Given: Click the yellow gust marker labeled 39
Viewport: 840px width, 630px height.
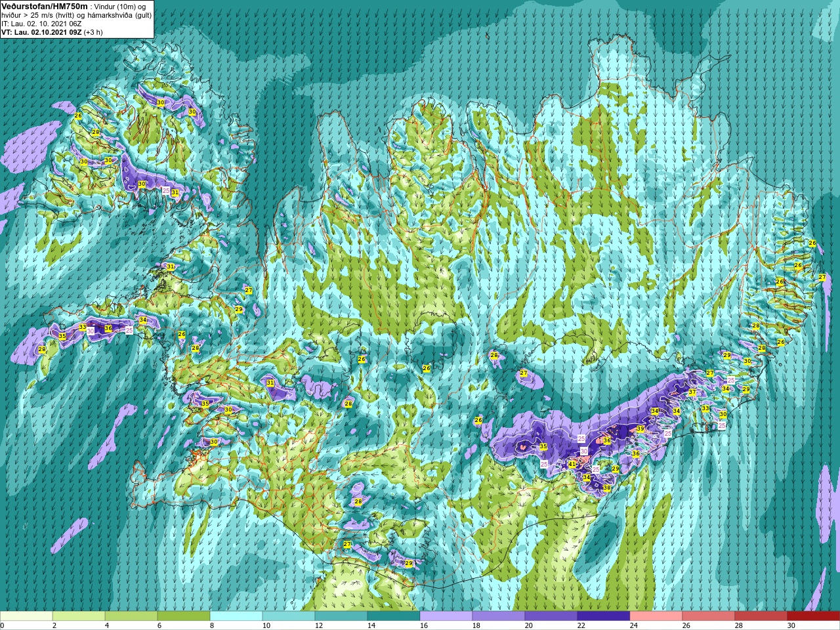Looking at the screenshot, I should pos(640,429).
